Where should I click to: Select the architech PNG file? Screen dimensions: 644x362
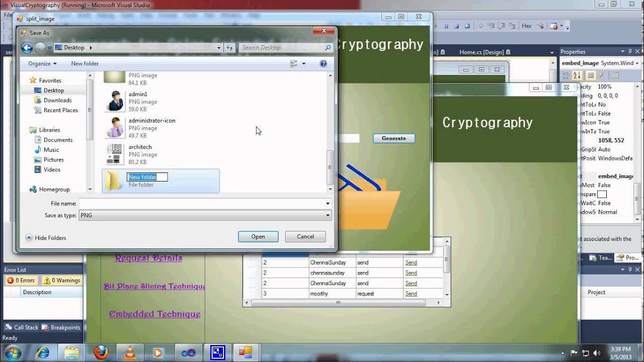[161, 154]
